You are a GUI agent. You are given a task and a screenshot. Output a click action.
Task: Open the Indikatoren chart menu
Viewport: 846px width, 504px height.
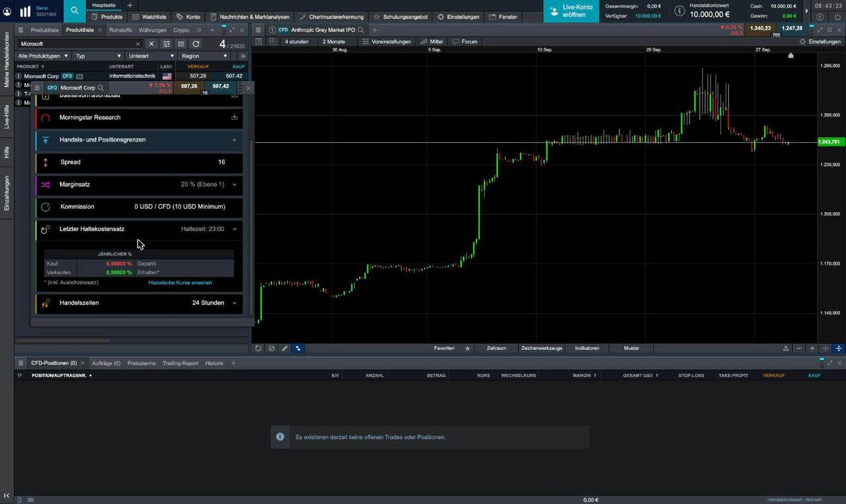tap(587, 348)
